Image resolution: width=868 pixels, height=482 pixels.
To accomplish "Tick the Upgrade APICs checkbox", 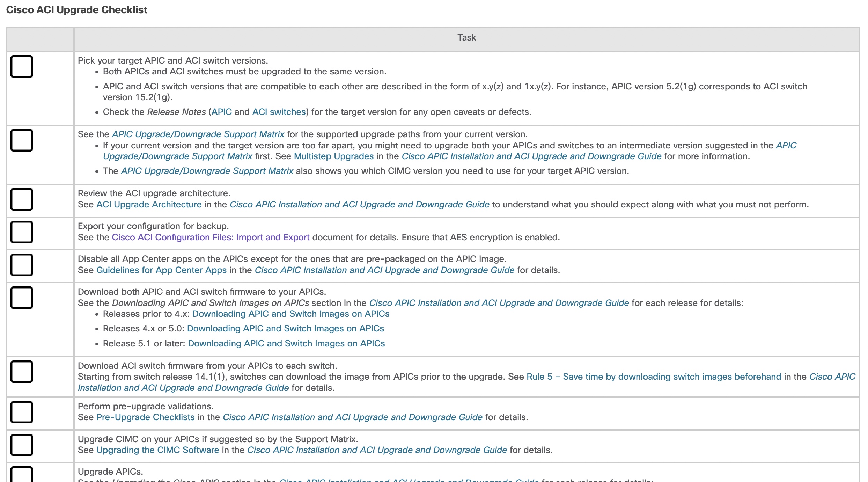I will coord(22,475).
